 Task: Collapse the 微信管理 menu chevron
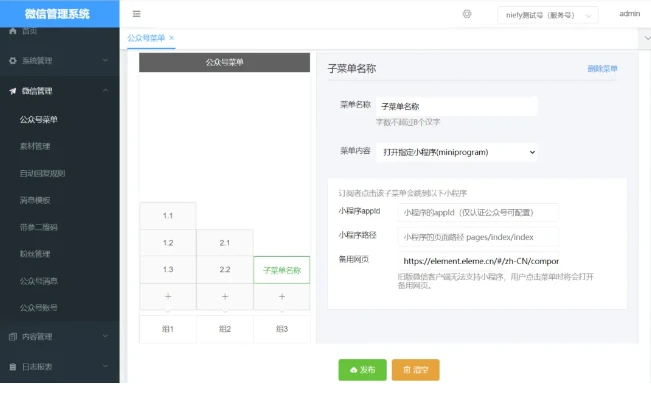tap(105, 90)
